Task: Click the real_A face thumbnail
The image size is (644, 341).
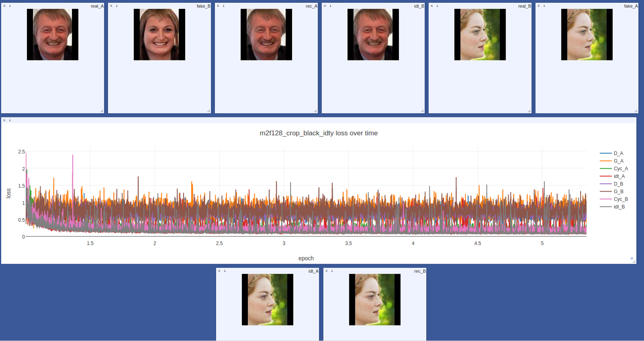Action: point(53,35)
